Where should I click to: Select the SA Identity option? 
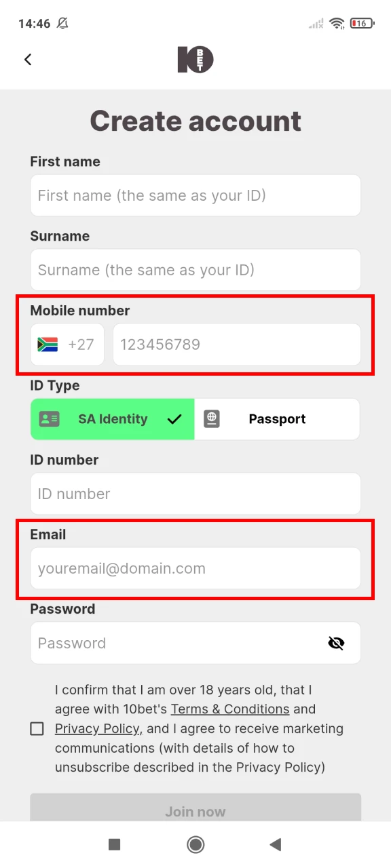[x=112, y=419]
